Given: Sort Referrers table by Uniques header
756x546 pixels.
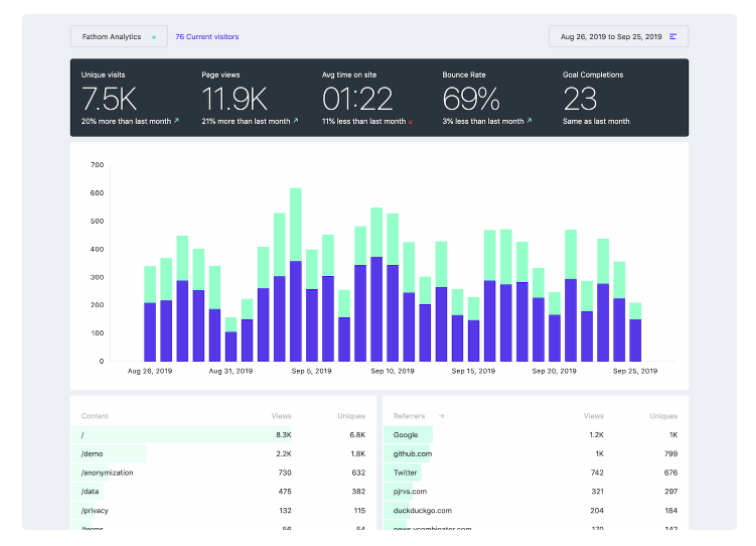Looking at the screenshot, I should 663,416.
